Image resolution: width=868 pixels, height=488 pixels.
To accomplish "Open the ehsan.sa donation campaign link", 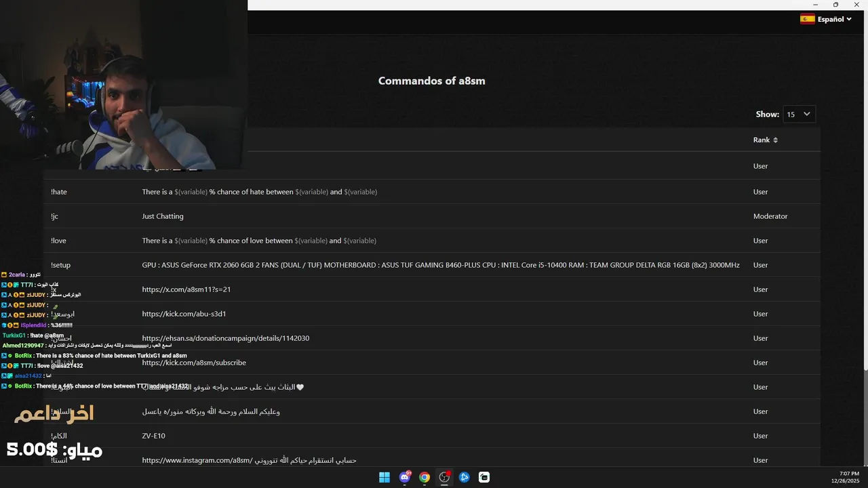I will pos(226,338).
